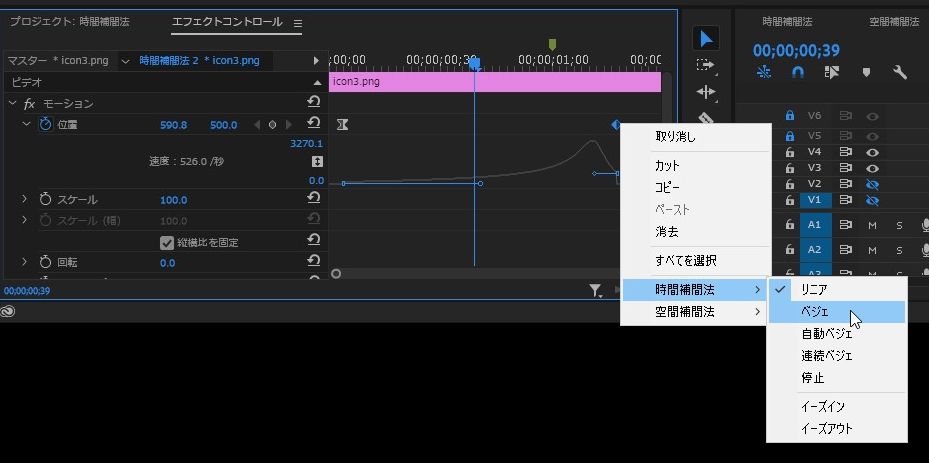
Task: Click add/remove keyframe diamond for 位置
Action: pos(272,125)
